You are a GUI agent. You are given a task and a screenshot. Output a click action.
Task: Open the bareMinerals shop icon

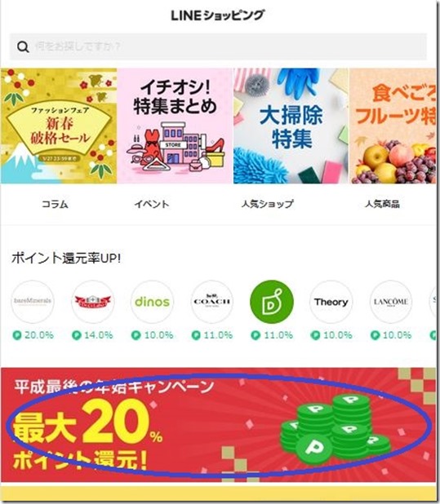click(33, 302)
